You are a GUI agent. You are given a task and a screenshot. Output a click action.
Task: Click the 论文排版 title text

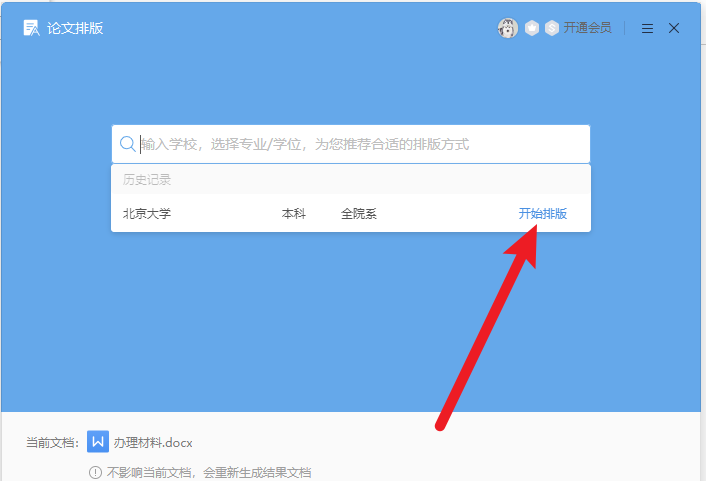point(75,28)
